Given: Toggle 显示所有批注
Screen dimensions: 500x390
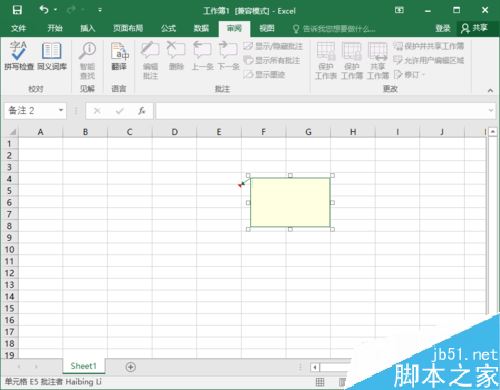Looking at the screenshot, I should 272,60.
